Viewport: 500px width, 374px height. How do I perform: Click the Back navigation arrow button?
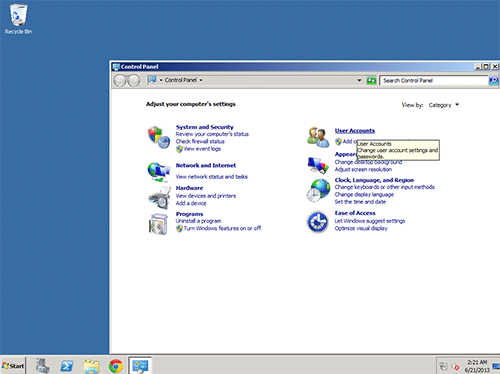pos(120,81)
